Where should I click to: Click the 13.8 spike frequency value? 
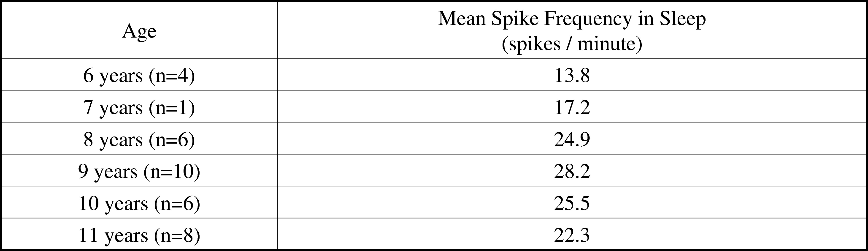[x=572, y=76]
